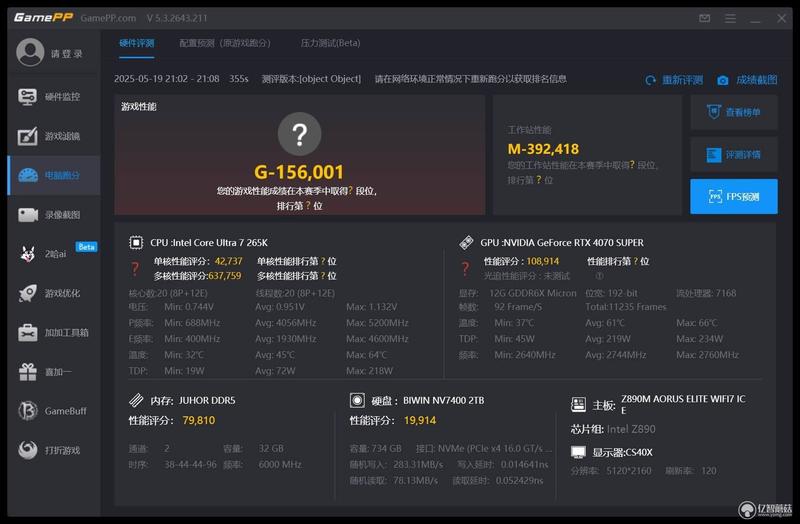Click CPU single-core score 42,737
The width and height of the screenshot is (800, 524).
coord(229,261)
